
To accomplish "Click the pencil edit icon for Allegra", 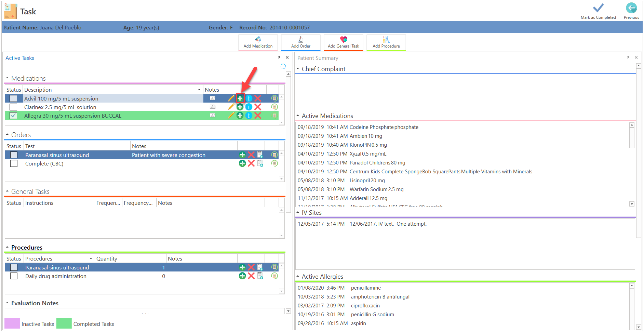I will pos(231,116).
